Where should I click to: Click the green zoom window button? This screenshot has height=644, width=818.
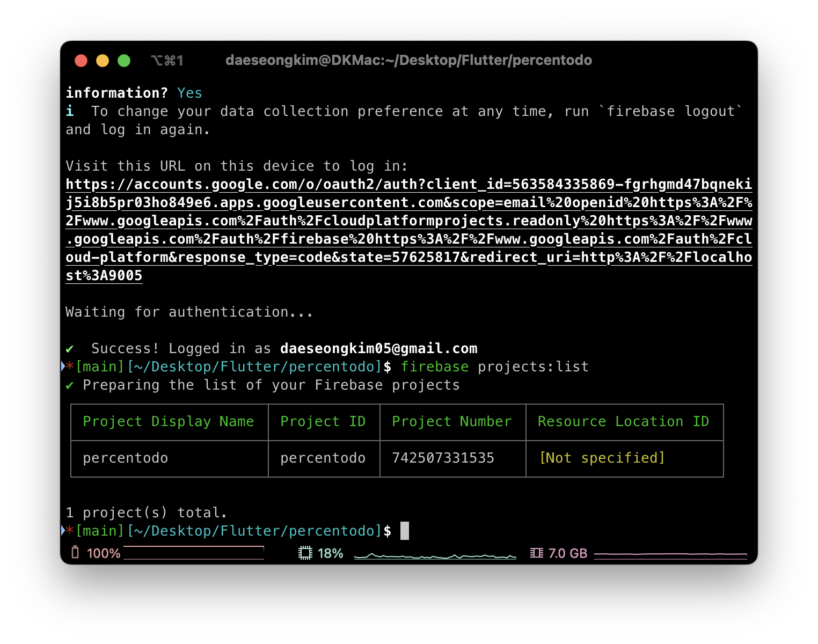[x=124, y=61]
